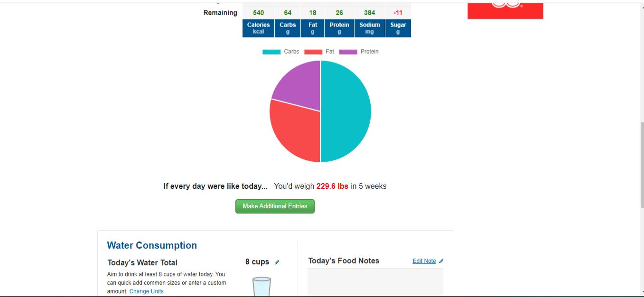Click the Protein g column header
The height and width of the screenshot is (297, 644).
coord(339,28)
